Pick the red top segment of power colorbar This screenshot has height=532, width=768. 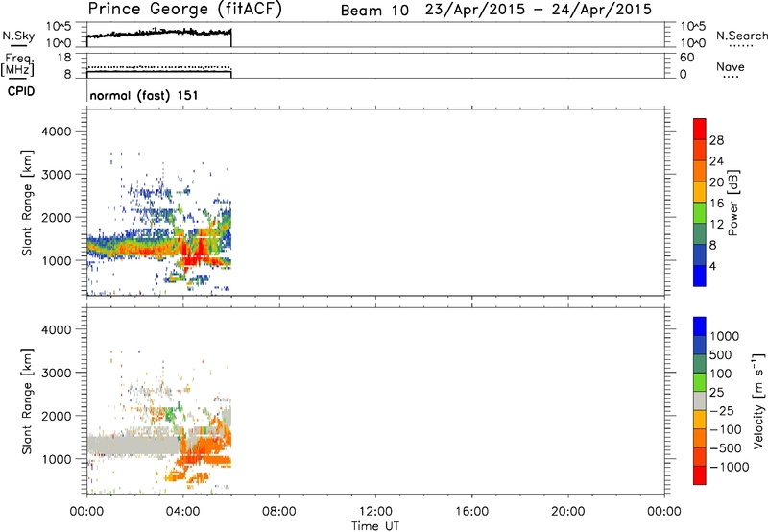[x=700, y=129]
